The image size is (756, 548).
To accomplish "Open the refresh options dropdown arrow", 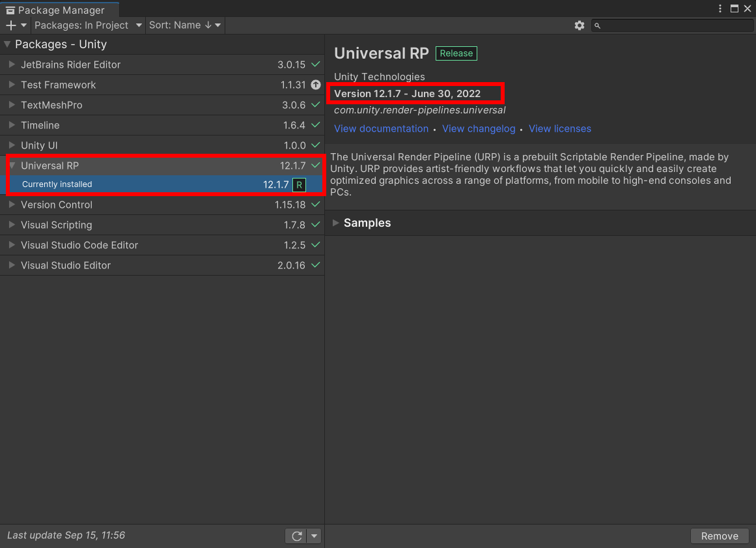I will tap(315, 536).
